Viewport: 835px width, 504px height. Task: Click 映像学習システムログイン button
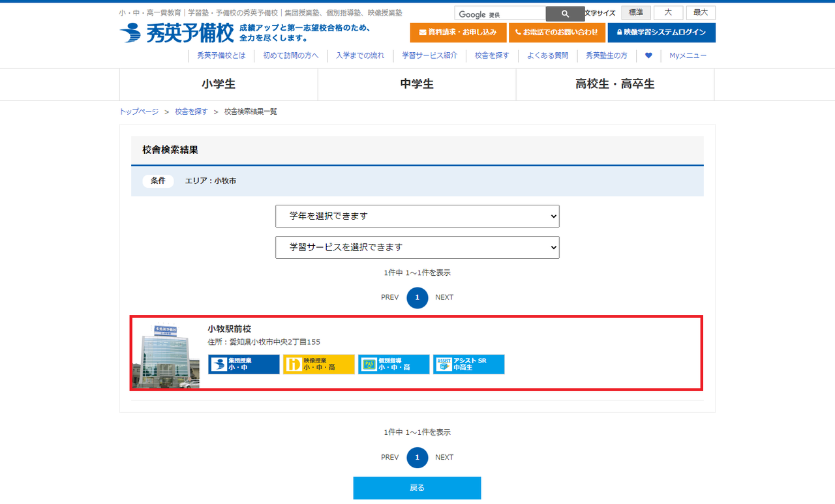coord(661,33)
